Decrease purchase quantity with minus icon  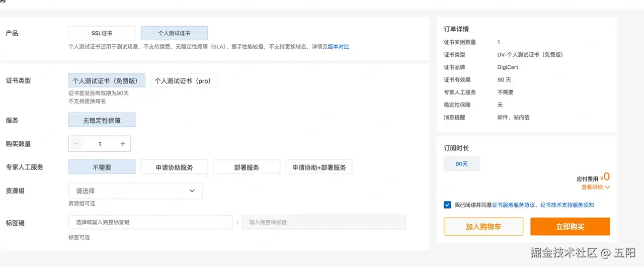coord(76,144)
